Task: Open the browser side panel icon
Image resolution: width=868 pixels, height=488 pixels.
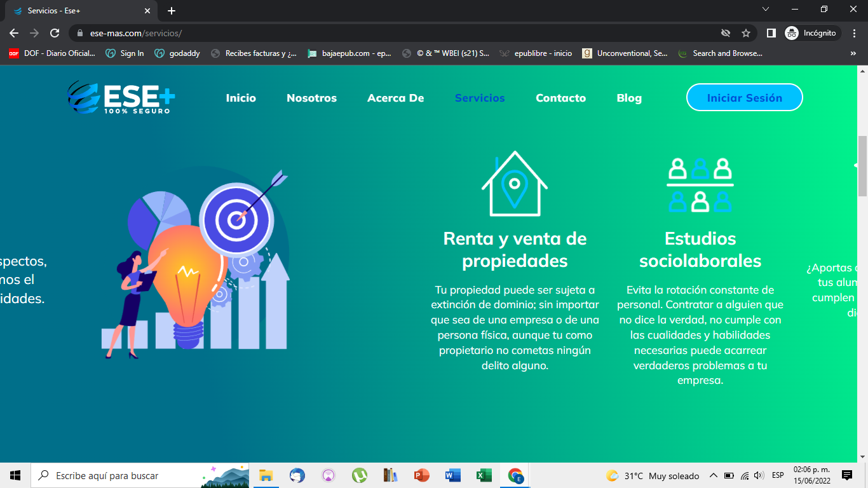Action: coord(771,33)
